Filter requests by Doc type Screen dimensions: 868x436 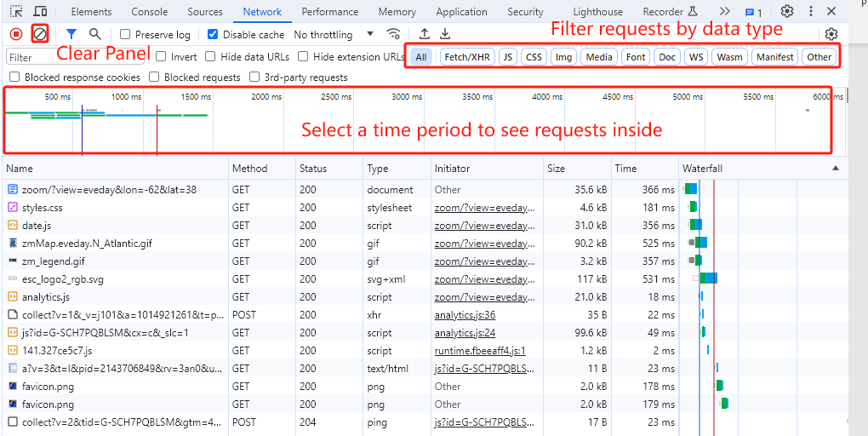click(x=667, y=56)
